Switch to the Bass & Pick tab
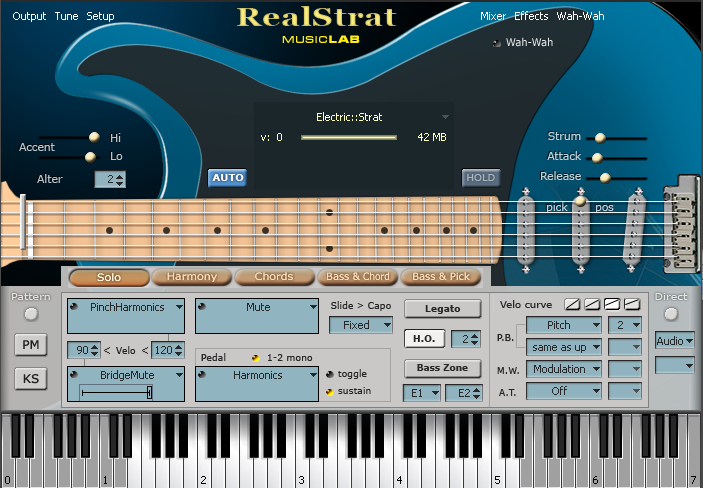Screen dimensions: 703x488 pos(441,277)
